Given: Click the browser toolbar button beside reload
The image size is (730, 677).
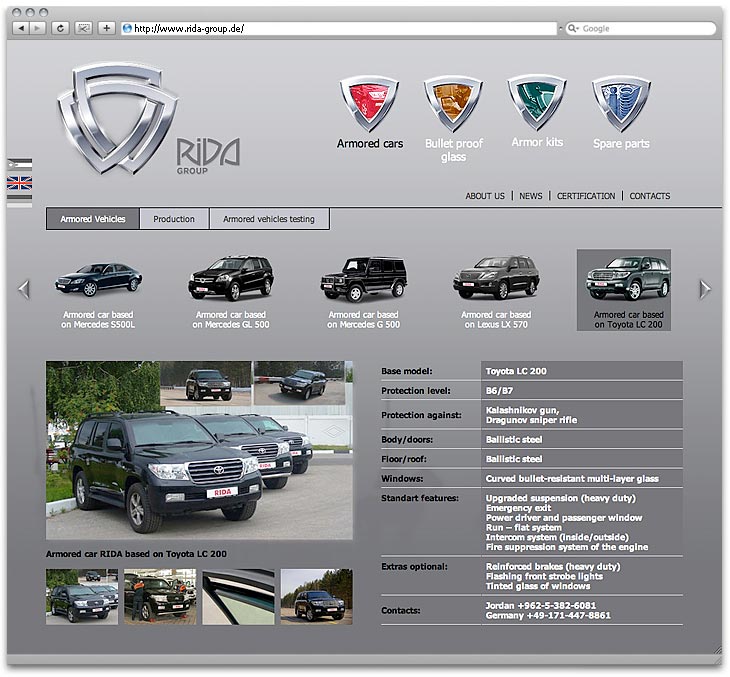Looking at the screenshot, I should 83,28.
